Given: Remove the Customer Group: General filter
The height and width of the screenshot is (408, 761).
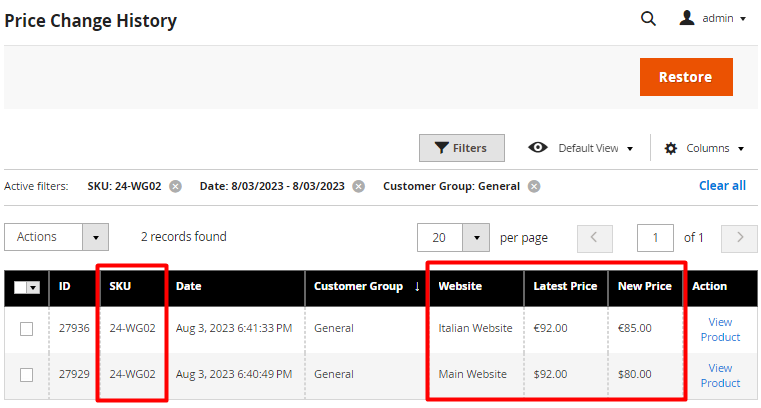Looking at the screenshot, I should pyautogui.click(x=534, y=186).
